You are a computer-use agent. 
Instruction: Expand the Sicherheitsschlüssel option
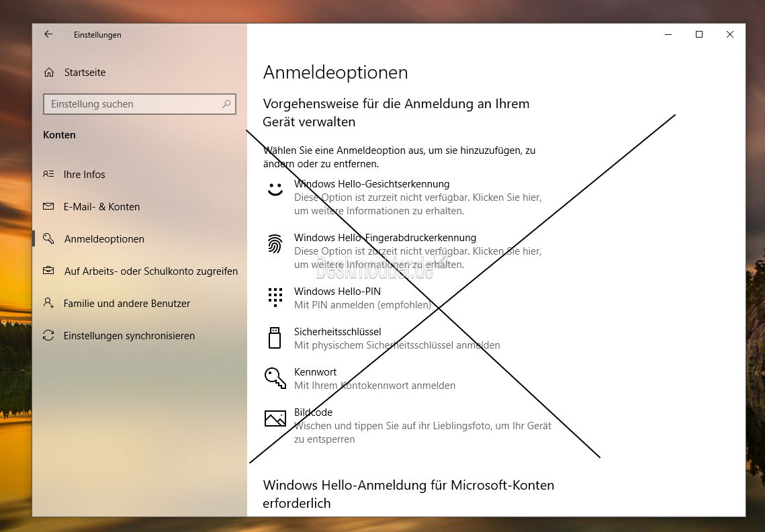click(409, 339)
